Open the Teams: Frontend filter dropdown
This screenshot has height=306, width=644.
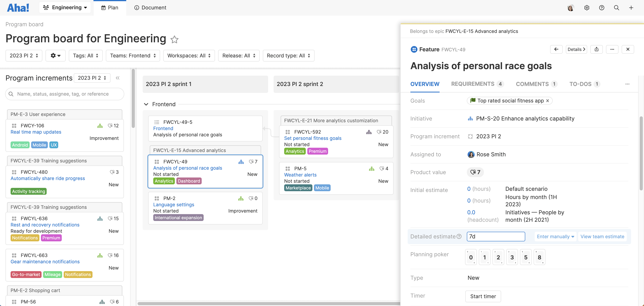pos(133,55)
